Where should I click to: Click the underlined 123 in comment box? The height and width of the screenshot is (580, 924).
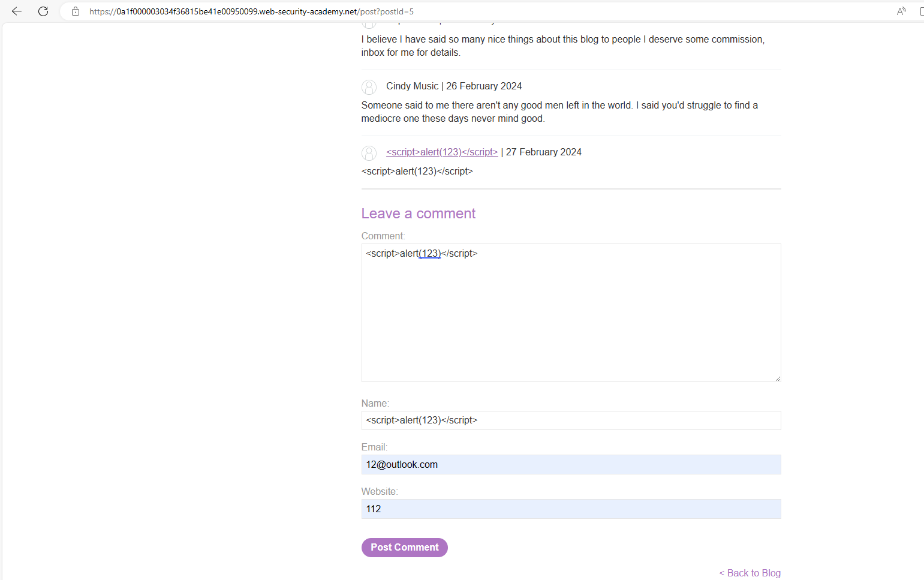430,253
